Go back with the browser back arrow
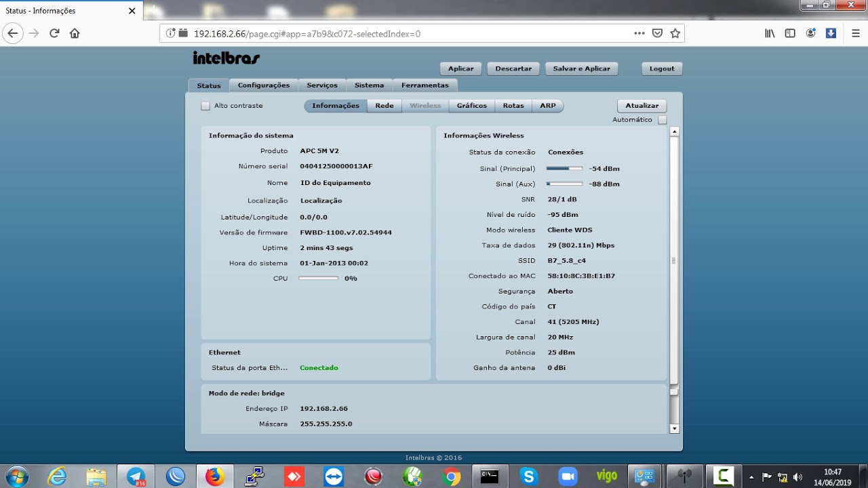The image size is (868, 488). (13, 33)
